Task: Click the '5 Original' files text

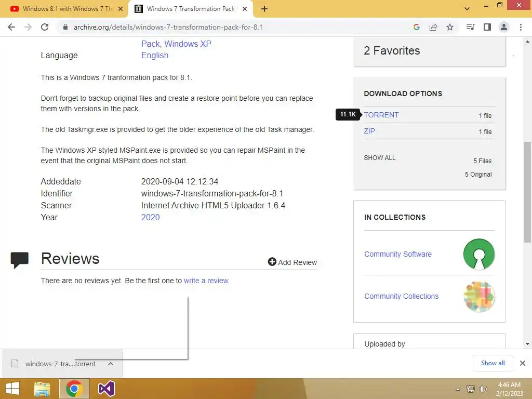Action: click(478, 175)
